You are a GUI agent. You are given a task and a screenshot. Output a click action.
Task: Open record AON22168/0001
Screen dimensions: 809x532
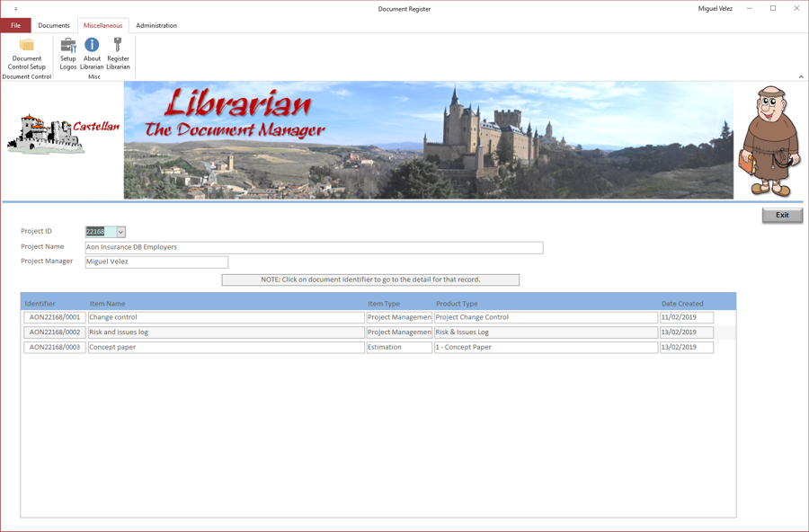tap(55, 317)
